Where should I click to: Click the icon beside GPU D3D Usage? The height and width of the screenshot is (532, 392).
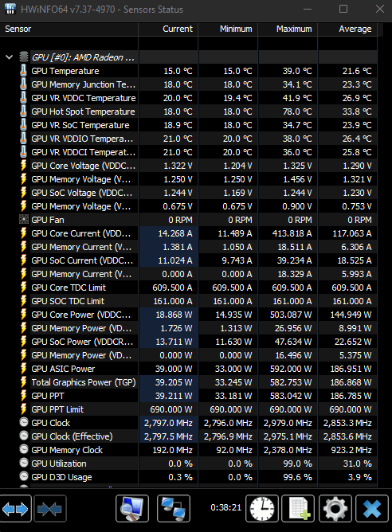23,477
